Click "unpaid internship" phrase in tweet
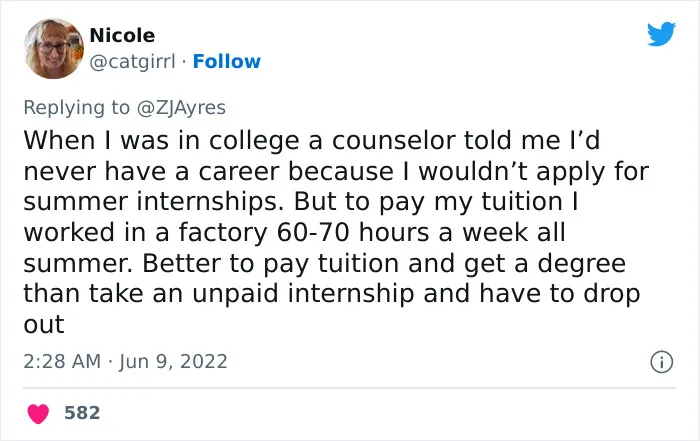This screenshot has height=441, width=700. click(303, 294)
